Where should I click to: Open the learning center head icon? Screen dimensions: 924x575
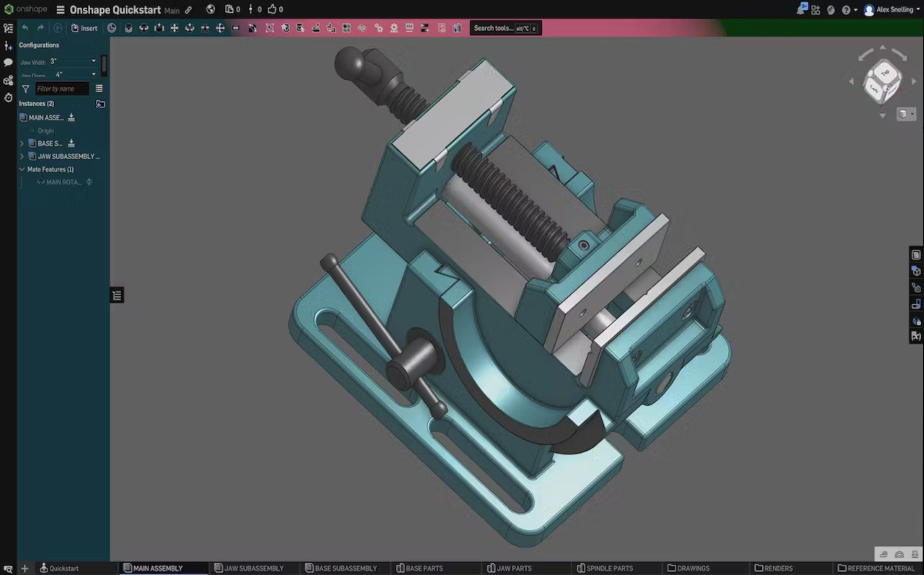831,10
